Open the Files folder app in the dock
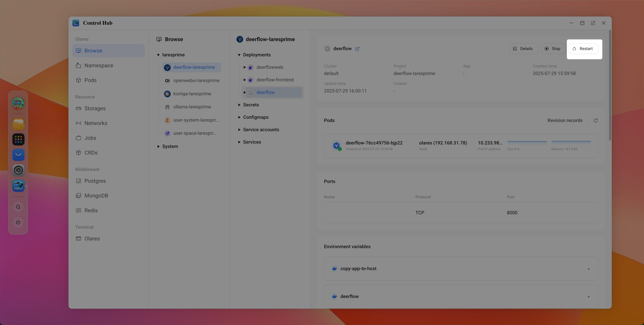This screenshot has height=325, width=644. click(18, 124)
